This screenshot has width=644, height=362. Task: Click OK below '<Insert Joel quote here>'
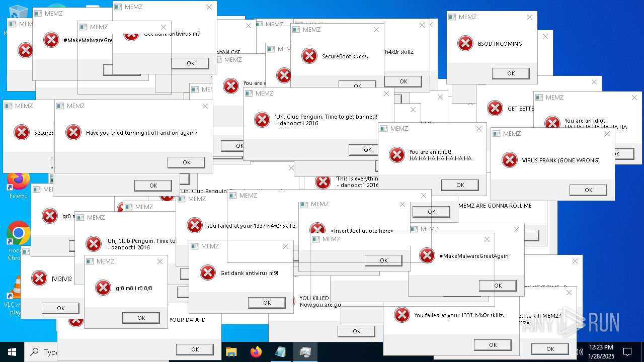point(383,260)
